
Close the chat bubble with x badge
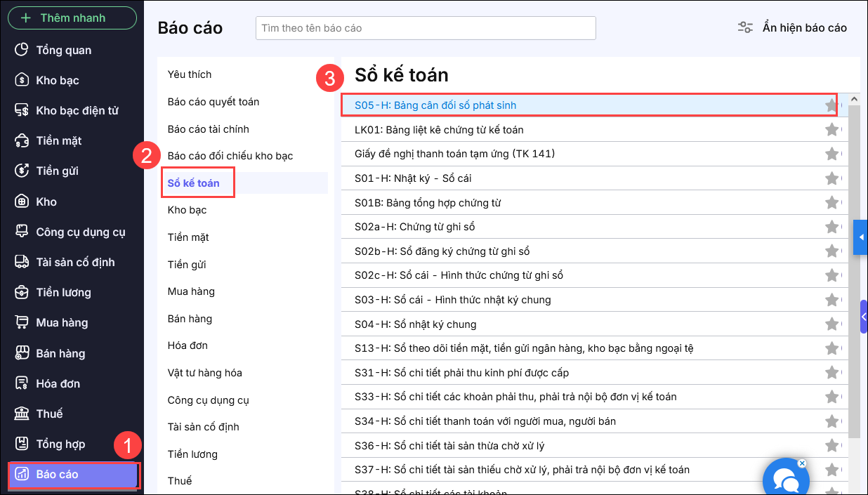click(x=802, y=463)
